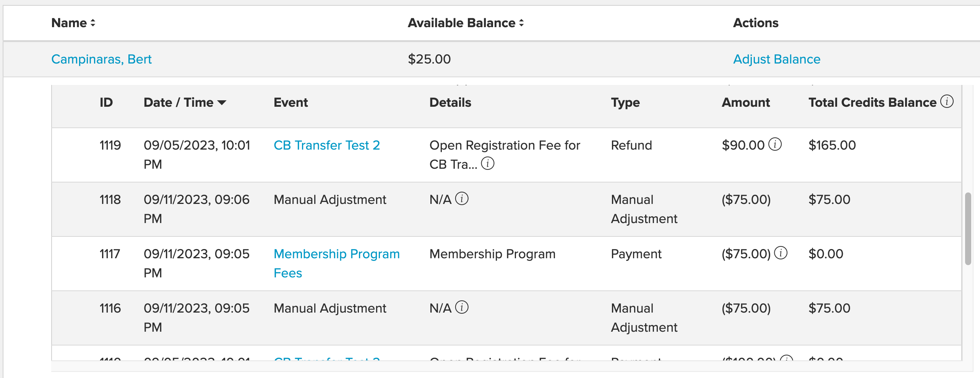This screenshot has width=980, height=378.
Task: Select transaction row ID 1119
Action: click(x=506, y=155)
